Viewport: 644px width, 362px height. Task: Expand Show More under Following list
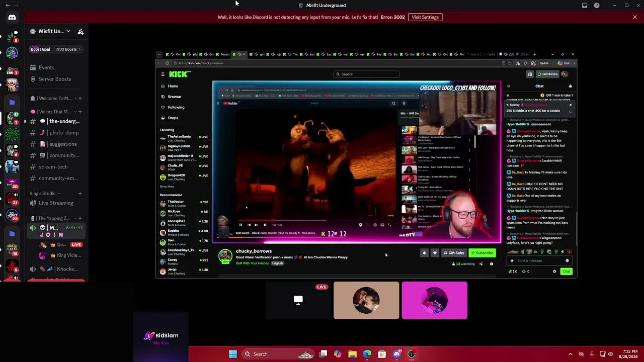[167, 187]
